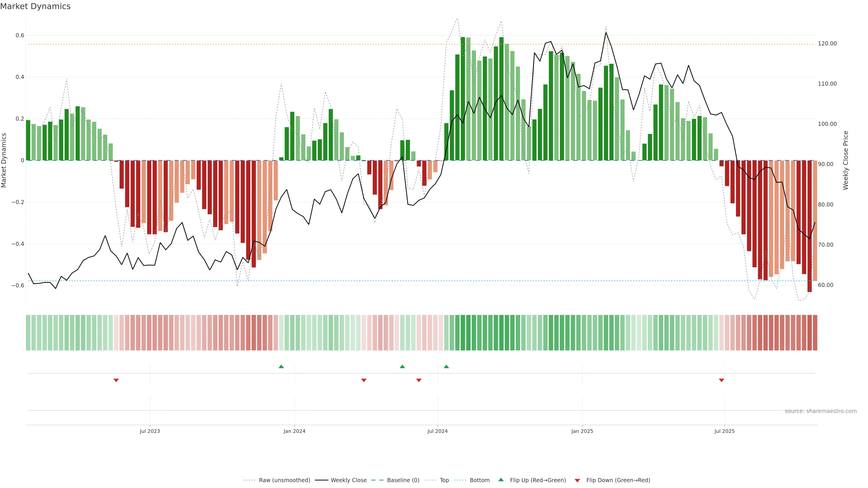Click the middle green Flip Up triangle before Jul 2024

pos(402,366)
